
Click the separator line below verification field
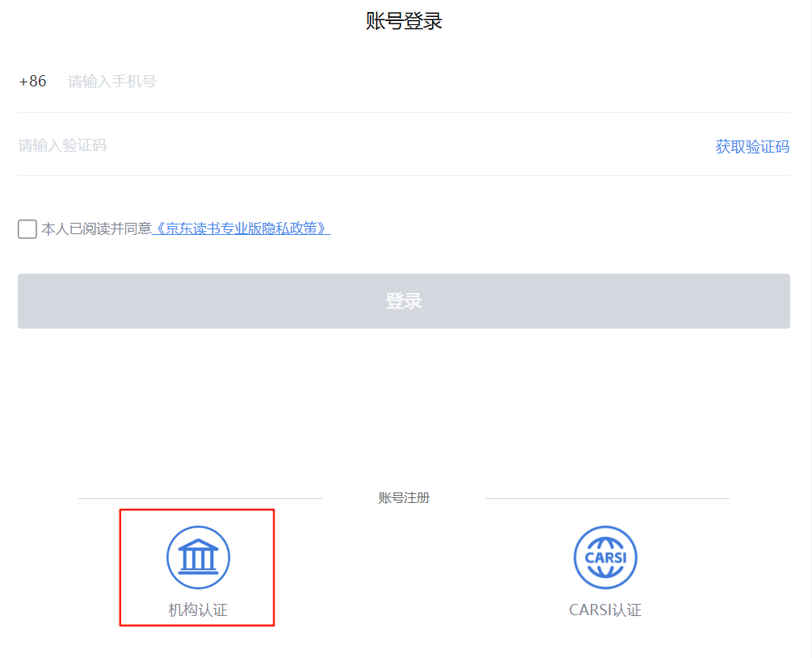(404, 175)
